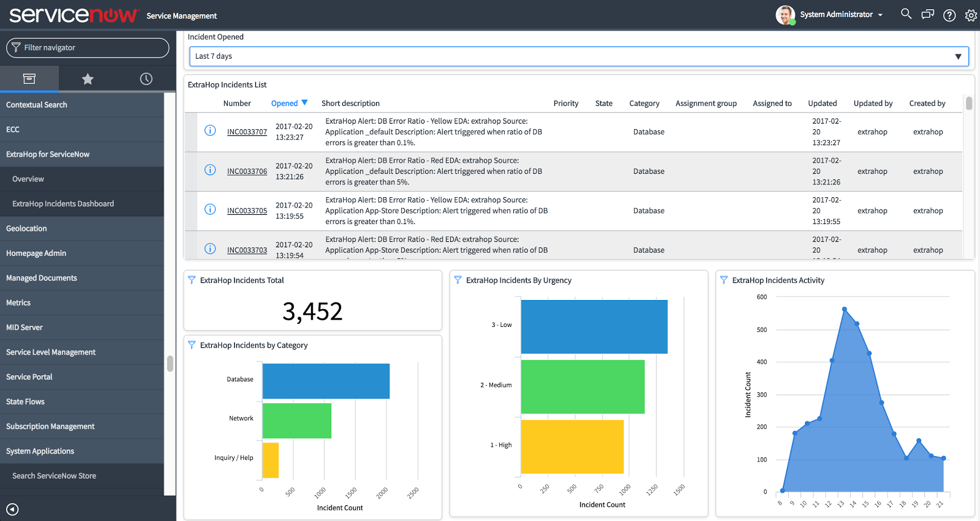The image size is (980, 521).
Task: Switch to All Applications navigator tab
Action: tap(29, 78)
